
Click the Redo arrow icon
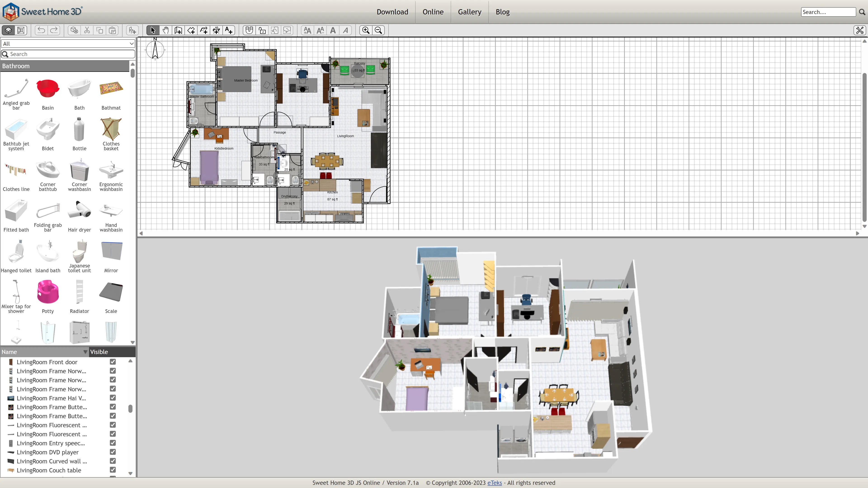pos(54,30)
